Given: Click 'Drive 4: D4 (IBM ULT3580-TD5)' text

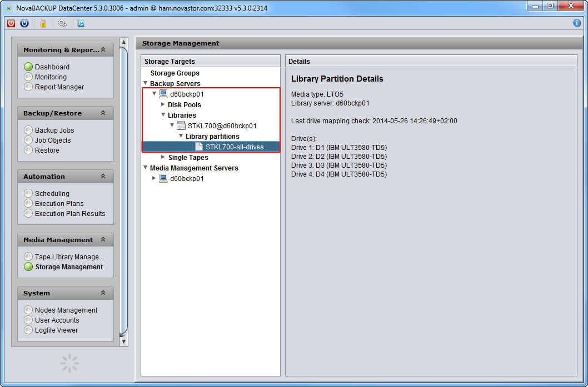Looking at the screenshot, I should coord(339,174).
